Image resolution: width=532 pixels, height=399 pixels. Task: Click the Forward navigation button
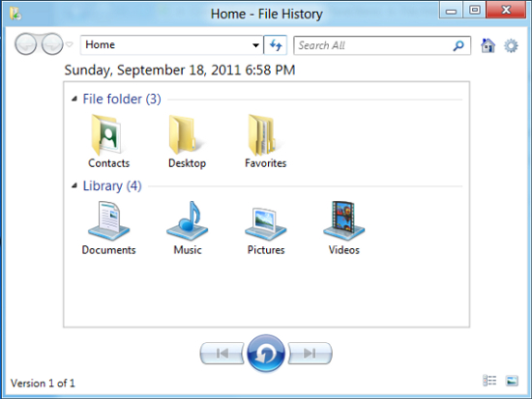pyautogui.click(x=52, y=44)
